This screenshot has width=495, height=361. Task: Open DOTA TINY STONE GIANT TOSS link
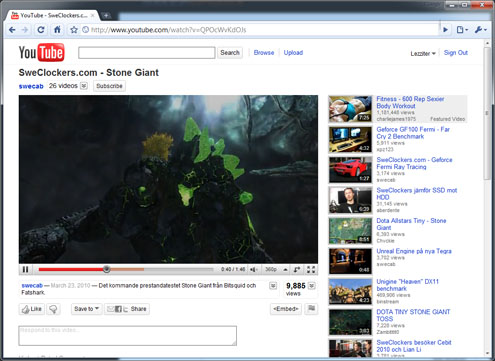tap(413, 315)
